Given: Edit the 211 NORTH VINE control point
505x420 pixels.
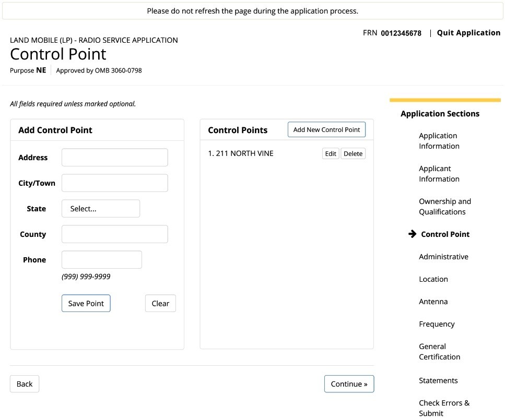Looking at the screenshot, I should coord(331,153).
